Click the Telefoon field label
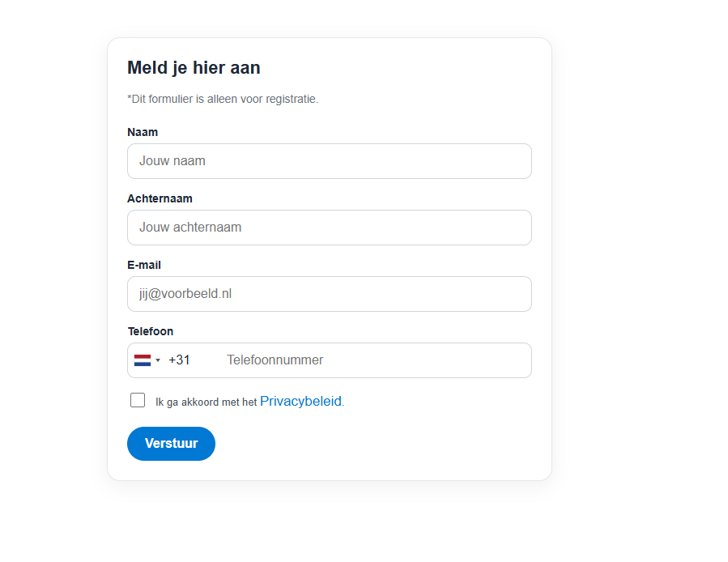The width and height of the screenshot is (728, 562). (151, 331)
